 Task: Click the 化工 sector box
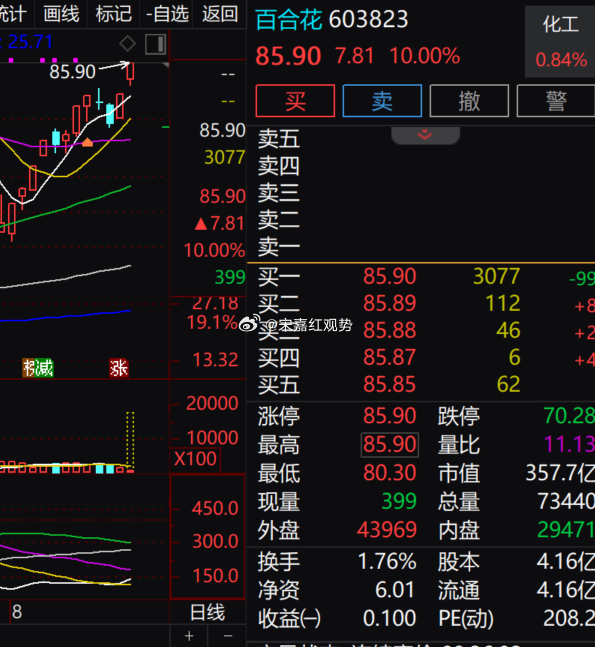[x=560, y=42]
